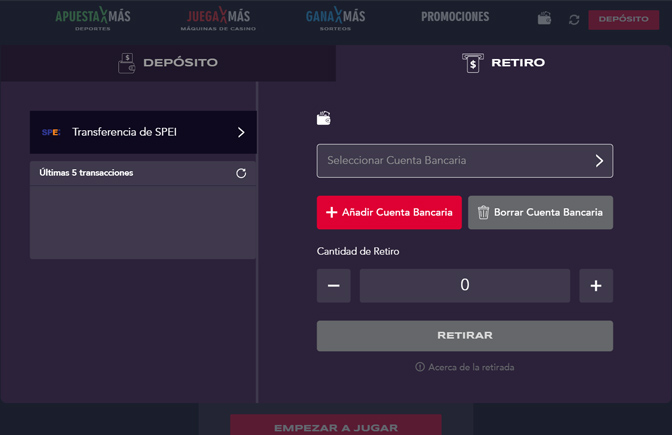Switch to the Depósito tab
This screenshot has height=435, width=672.
[168, 63]
